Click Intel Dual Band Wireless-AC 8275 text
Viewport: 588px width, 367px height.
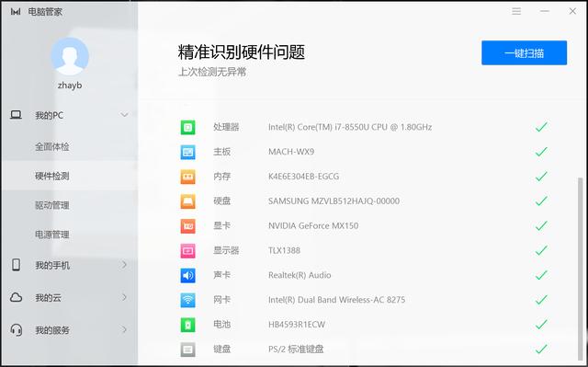tap(337, 300)
